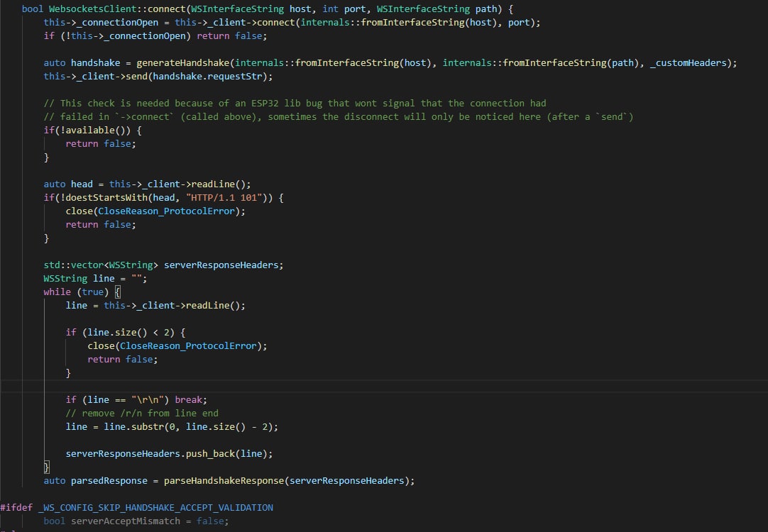Click the parseHandshakeResponse function call
This screenshot has width=768, height=532.
(x=224, y=481)
